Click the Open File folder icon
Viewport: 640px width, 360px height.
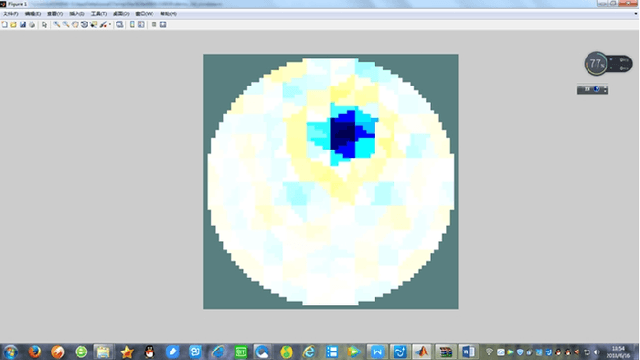coord(13,25)
